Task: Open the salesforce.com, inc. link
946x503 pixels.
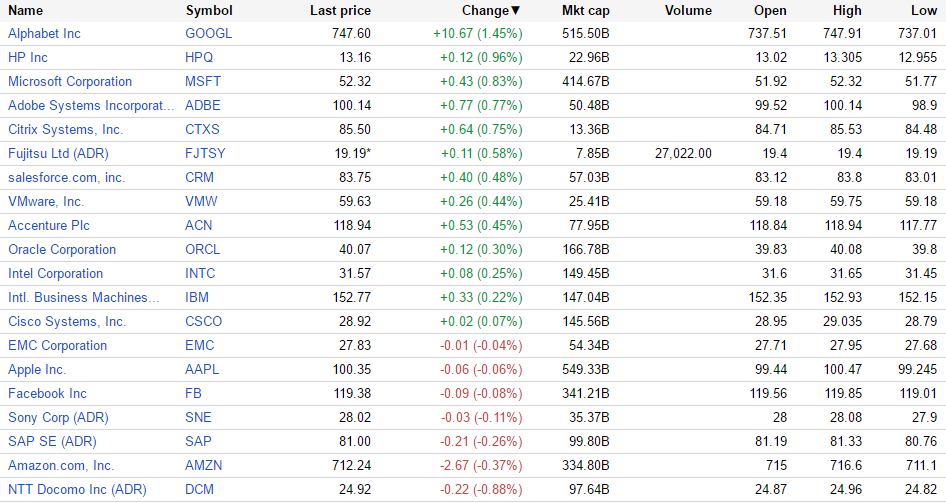Action: (67, 177)
